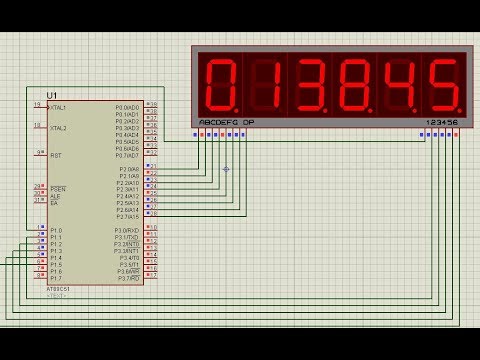Click the P3.5/T1 pin label

point(130,264)
